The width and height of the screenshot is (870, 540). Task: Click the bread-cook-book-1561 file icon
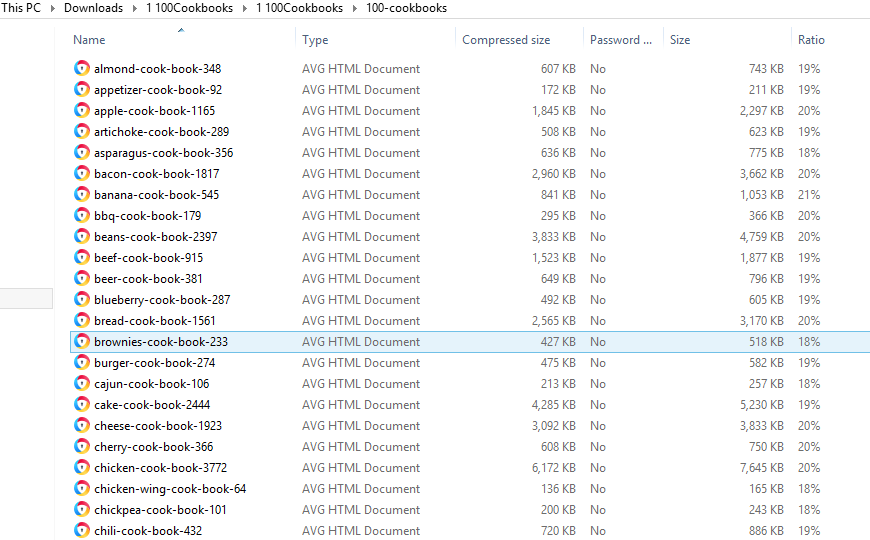point(82,321)
